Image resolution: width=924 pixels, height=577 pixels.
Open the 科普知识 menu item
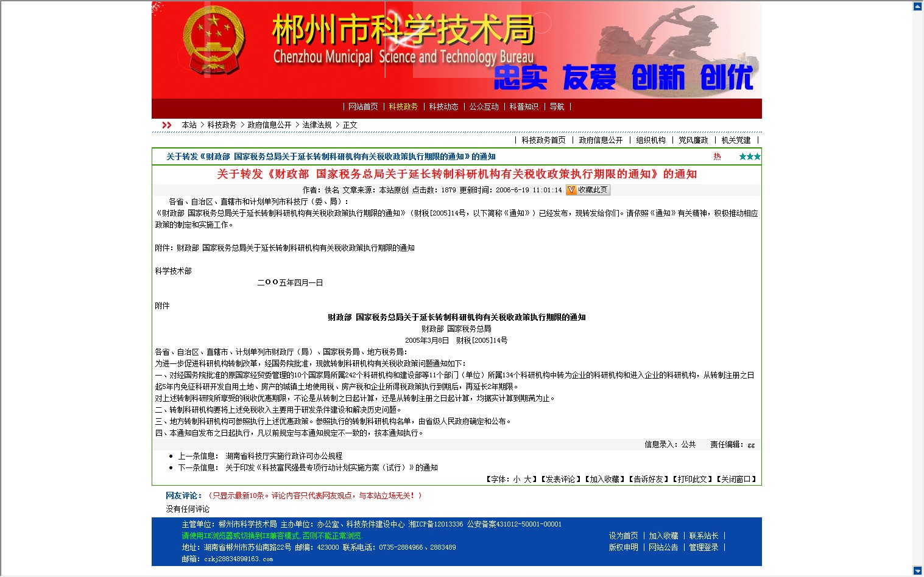(524, 107)
